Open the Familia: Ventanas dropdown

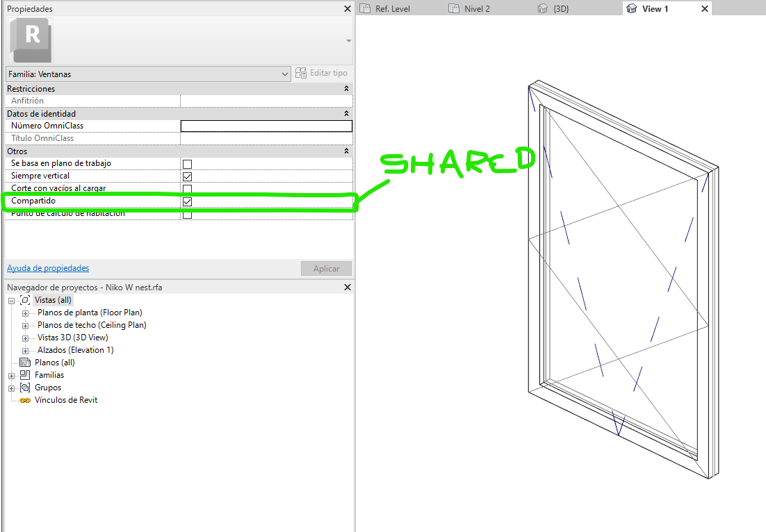284,74
